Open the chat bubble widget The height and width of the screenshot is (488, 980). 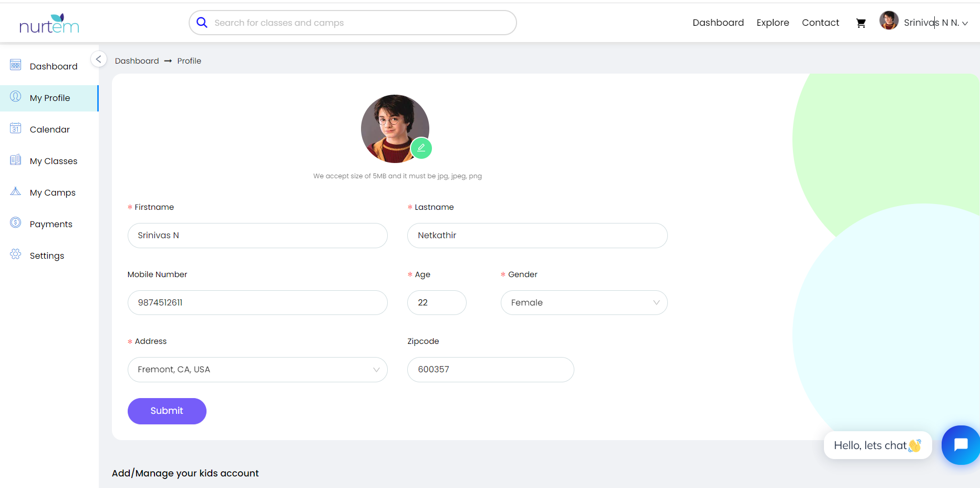[x=960, y=445]
